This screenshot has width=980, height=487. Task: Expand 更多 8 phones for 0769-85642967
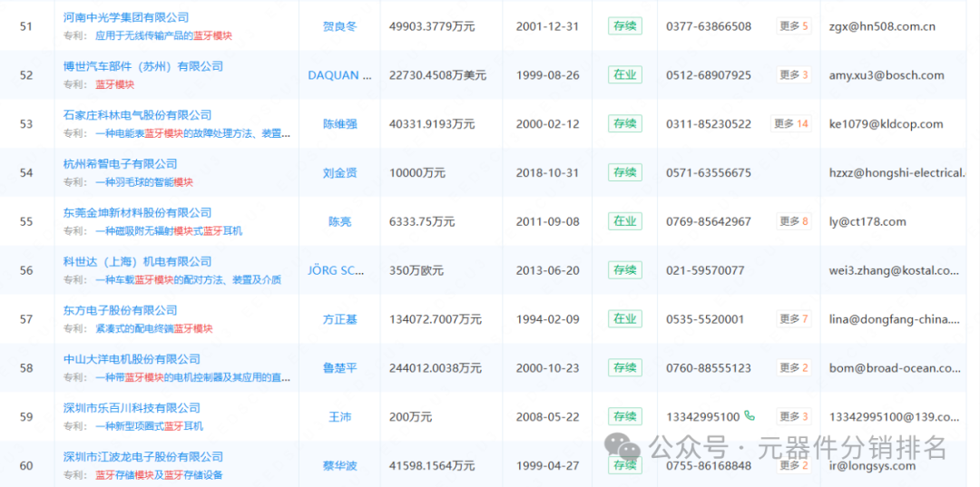[794, 221]
